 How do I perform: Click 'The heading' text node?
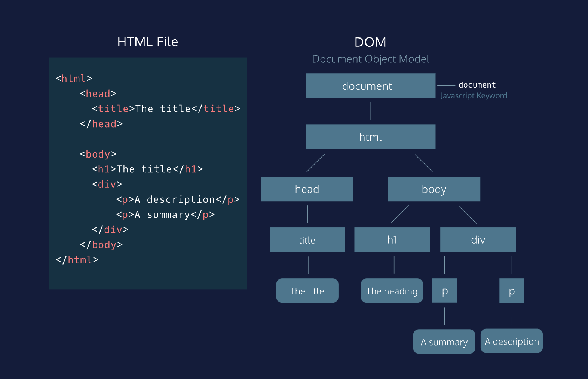[x=392, y=291]
